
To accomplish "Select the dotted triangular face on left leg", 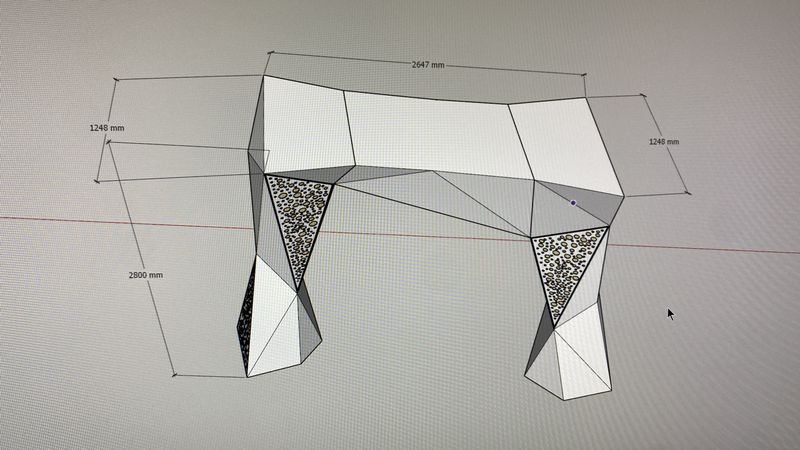I will coord(299,217).
